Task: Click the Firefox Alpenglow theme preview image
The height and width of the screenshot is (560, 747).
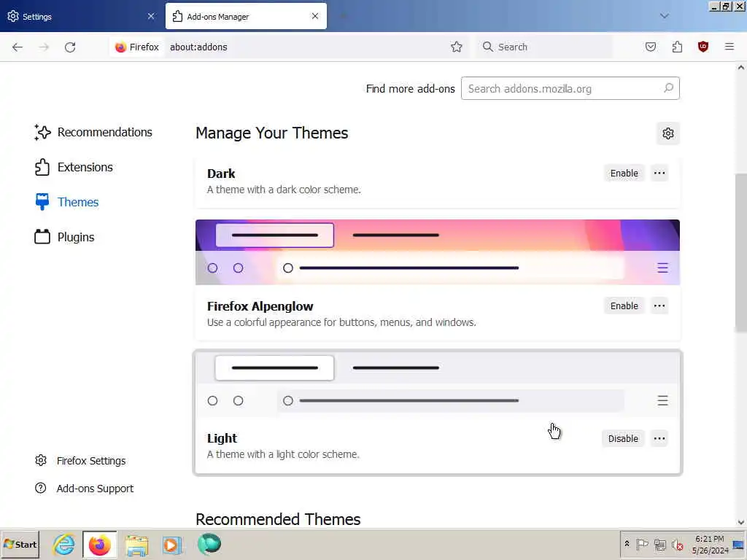Action: pyautogui.click(x=438, y=252)
